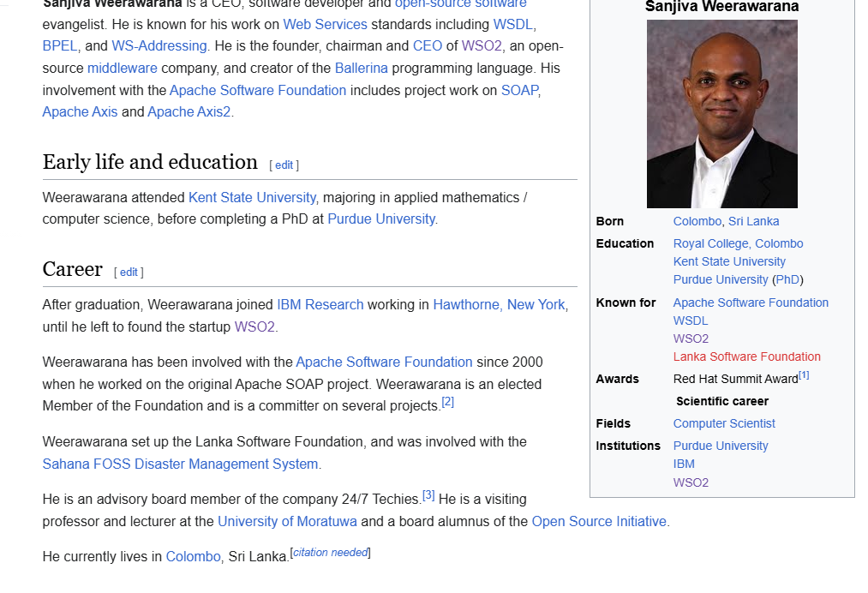The height and width of the screenshot is (593, 868).
Task: Open the WSDL link in intro paragraph
Action: 513,24
